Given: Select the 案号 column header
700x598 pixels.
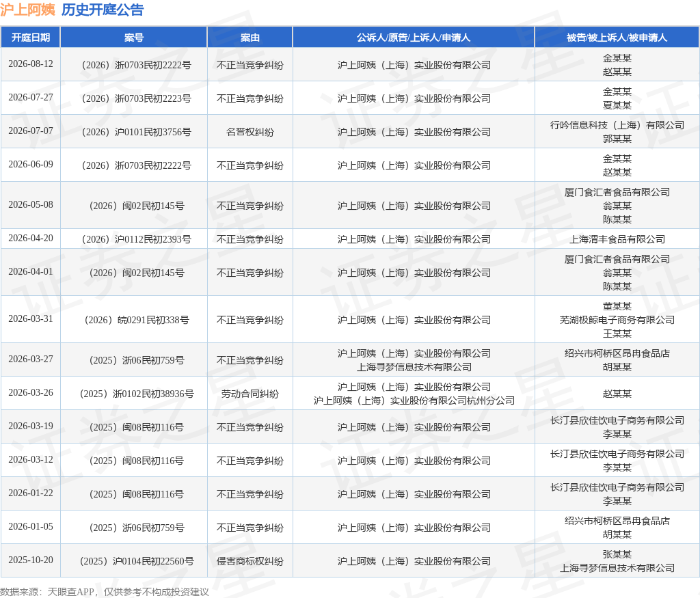Looking at the screenshot, I should pos(134,38).
